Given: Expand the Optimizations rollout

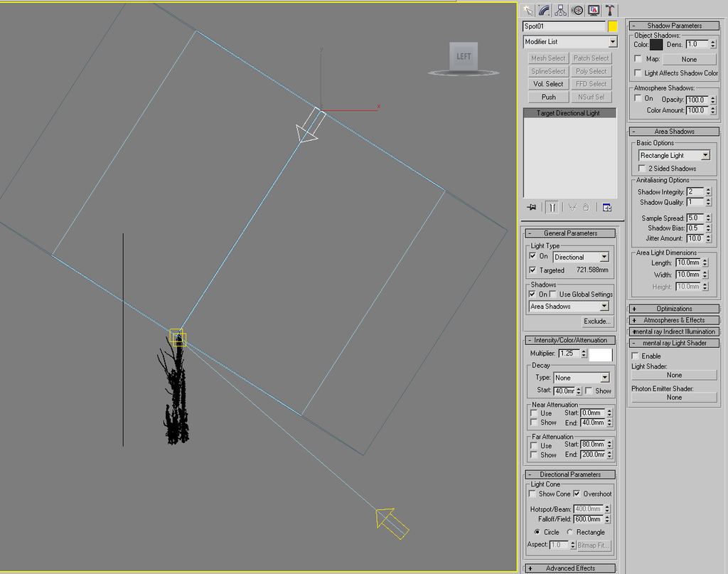Looking at the screenshot, I should tap(673, 309).
